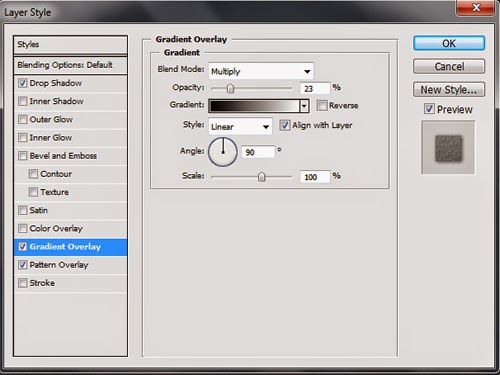Uncheck the Pattern Overlay checkbox

pyautogui.click(x=22, y=265)
